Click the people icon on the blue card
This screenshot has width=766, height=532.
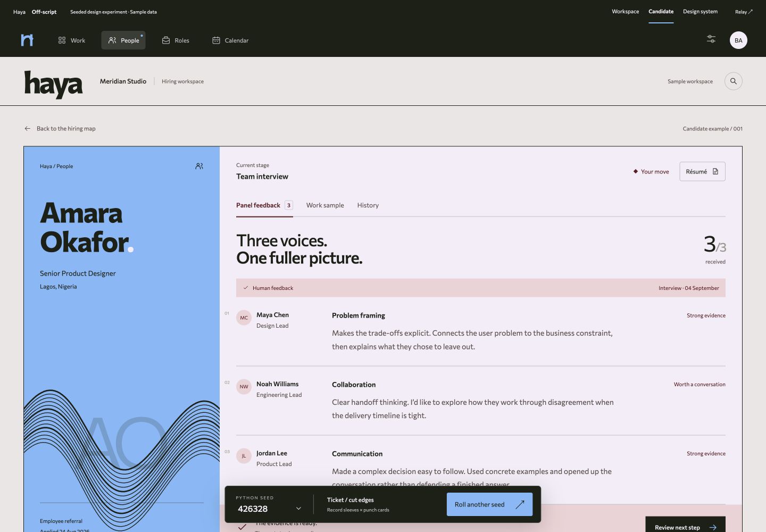pyautogui.click(x=199, y=166)
